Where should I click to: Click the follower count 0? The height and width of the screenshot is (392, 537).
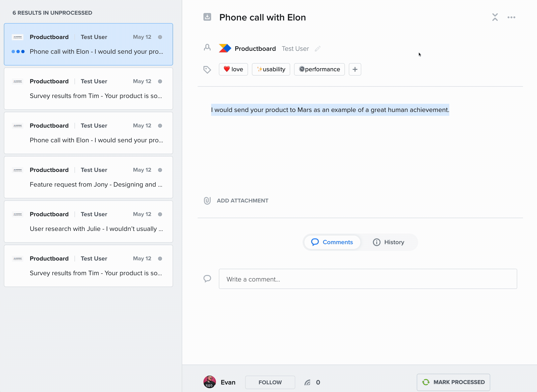[x=318, y=382]
